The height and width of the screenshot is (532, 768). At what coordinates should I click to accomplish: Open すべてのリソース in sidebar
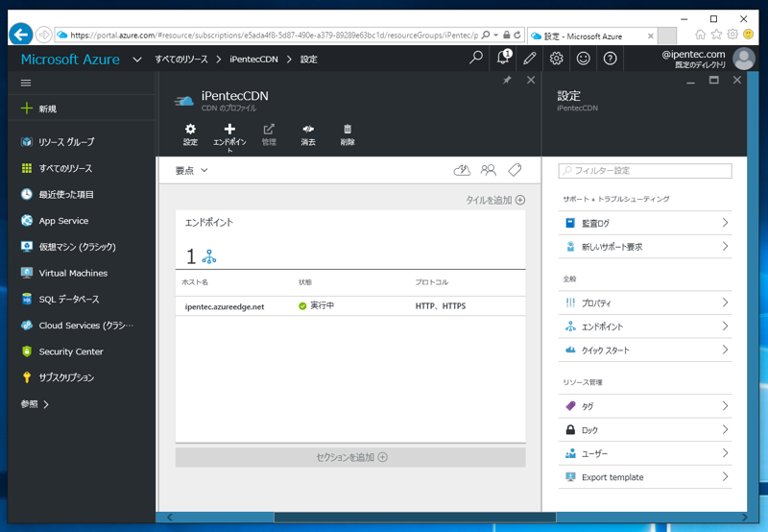point(82,168)
